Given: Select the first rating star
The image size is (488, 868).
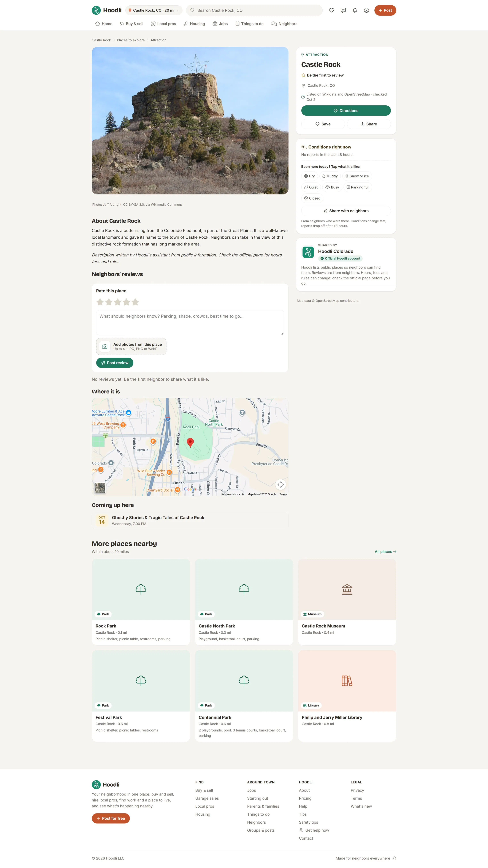Looking at the screenshot, I should click(x=100, y=302).
